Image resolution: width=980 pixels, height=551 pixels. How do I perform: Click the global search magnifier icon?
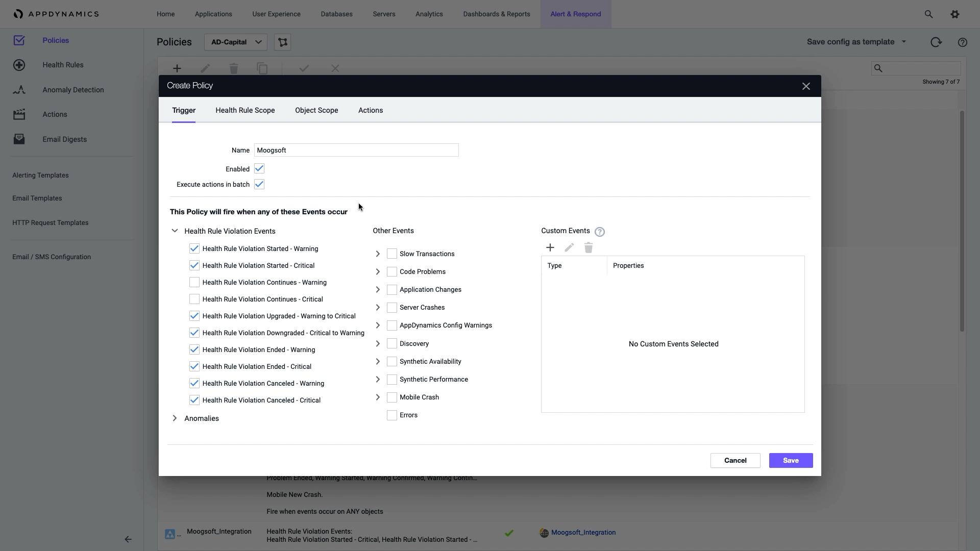click(x=928, y=14)
